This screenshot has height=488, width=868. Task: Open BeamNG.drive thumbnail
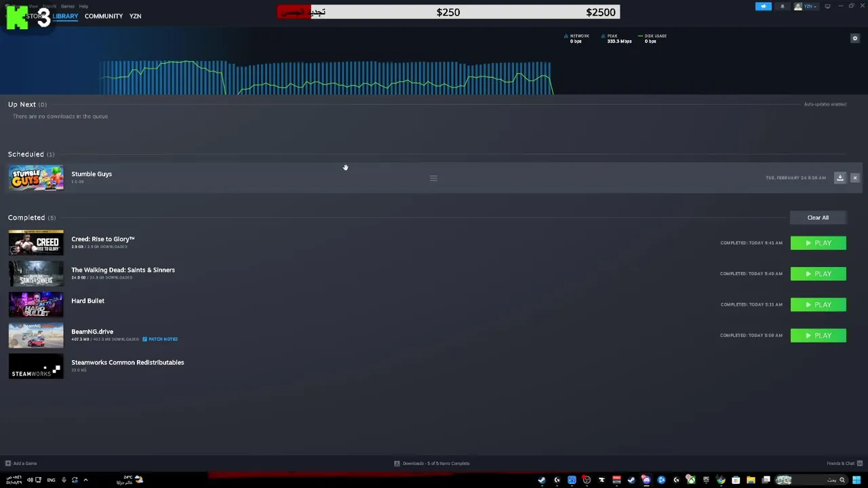click(36, 335)
